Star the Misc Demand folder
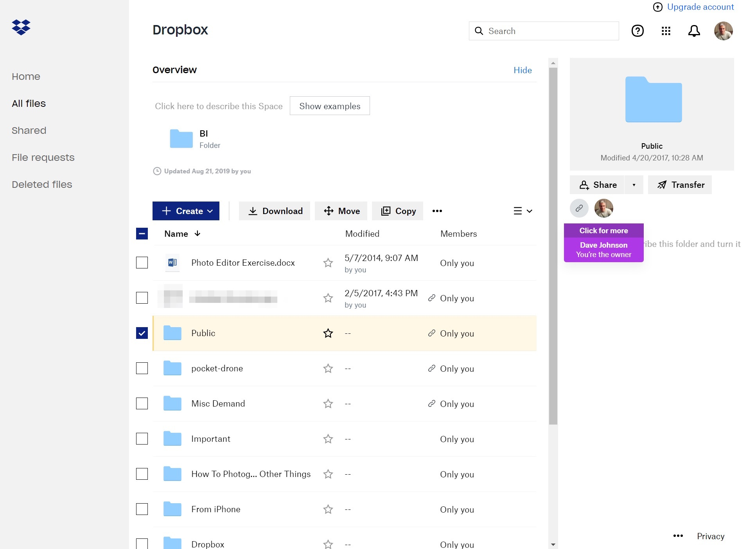The image size is (756, 549). 328,403
